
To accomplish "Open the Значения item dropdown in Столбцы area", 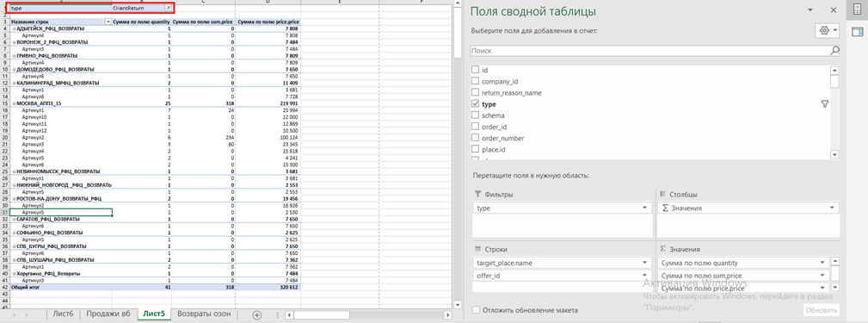I will coord(833,208).
